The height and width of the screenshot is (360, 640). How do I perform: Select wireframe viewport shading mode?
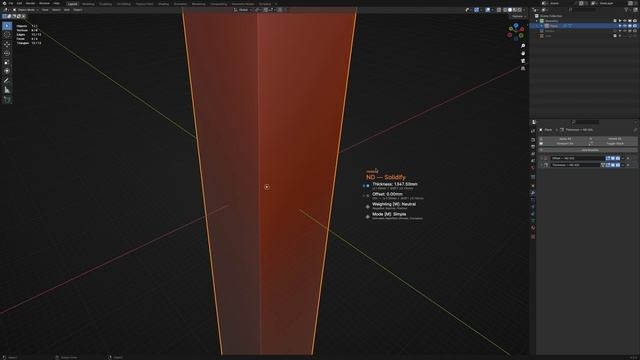(505, 10)
